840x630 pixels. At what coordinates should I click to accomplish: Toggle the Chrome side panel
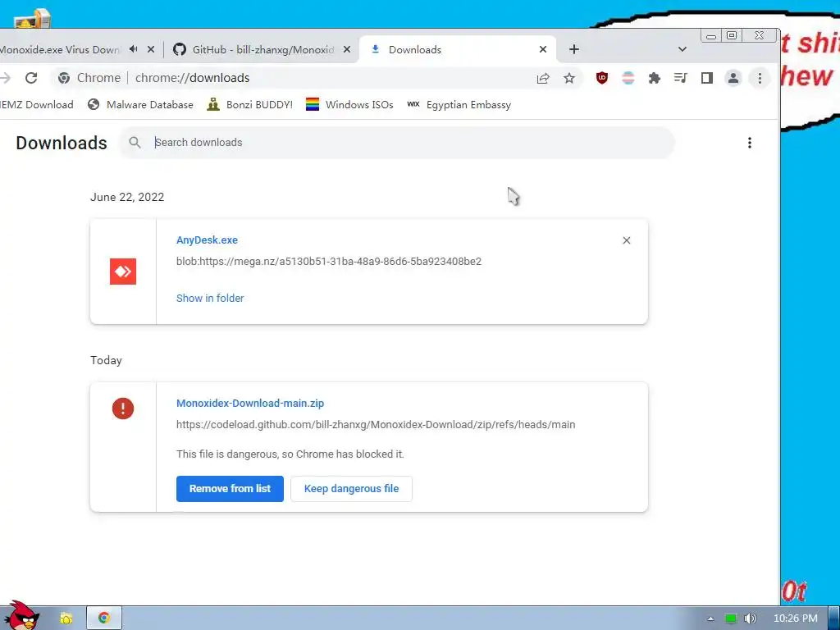pos(706,78)
